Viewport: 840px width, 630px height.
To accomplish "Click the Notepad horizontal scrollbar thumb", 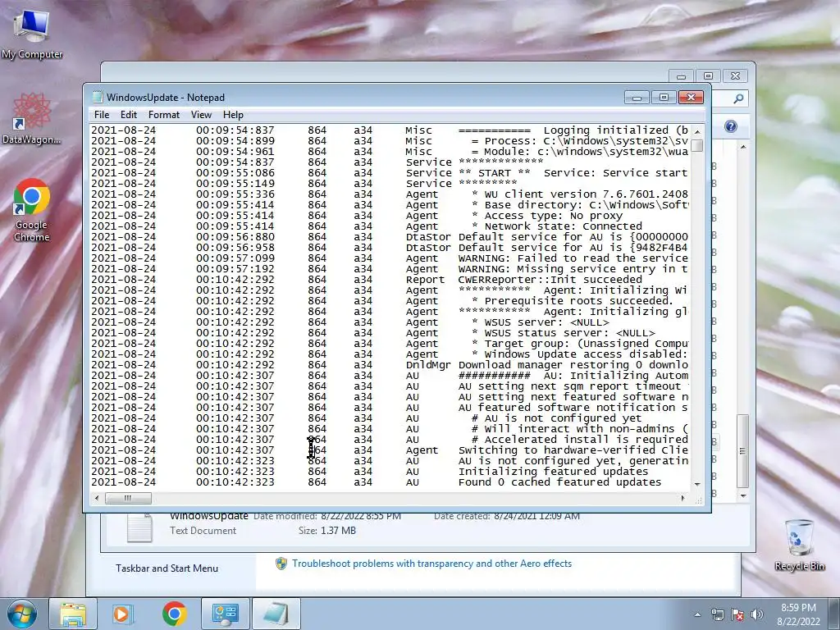I will pos(127,498).
